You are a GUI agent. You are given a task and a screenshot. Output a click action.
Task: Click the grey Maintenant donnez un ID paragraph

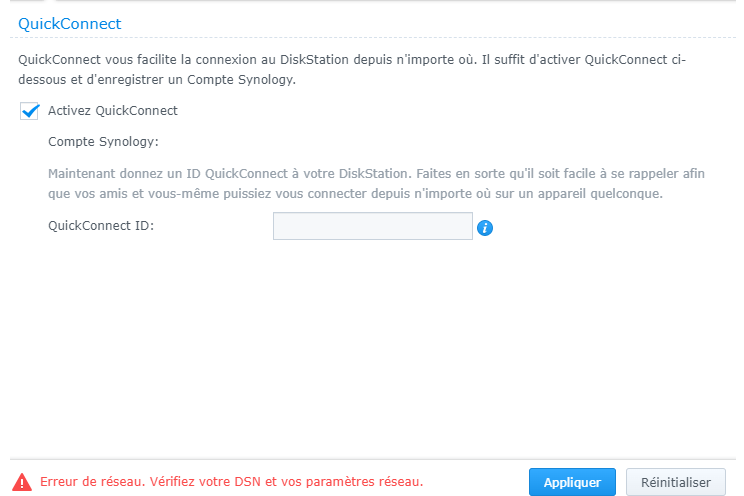click(x=376, y=183)
